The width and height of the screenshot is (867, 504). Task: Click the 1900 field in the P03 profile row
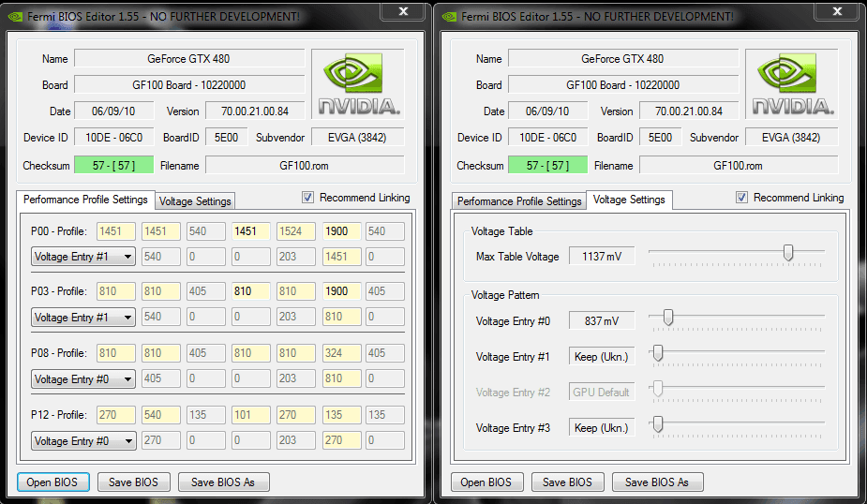[x=341, y=291]
